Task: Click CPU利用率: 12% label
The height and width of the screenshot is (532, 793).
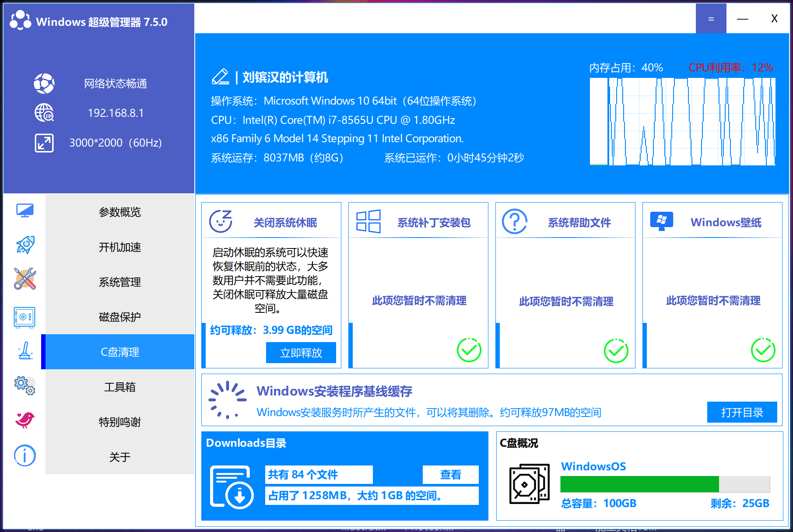Action: (731, 68)
